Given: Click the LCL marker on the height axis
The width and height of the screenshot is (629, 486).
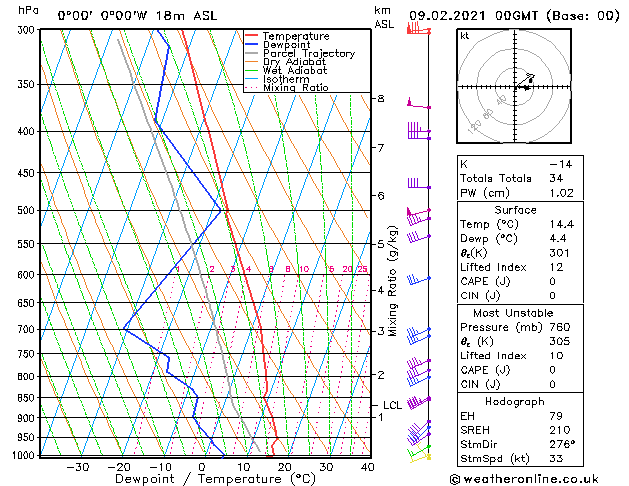Looking at the screenshot, I should pos(392,405).
